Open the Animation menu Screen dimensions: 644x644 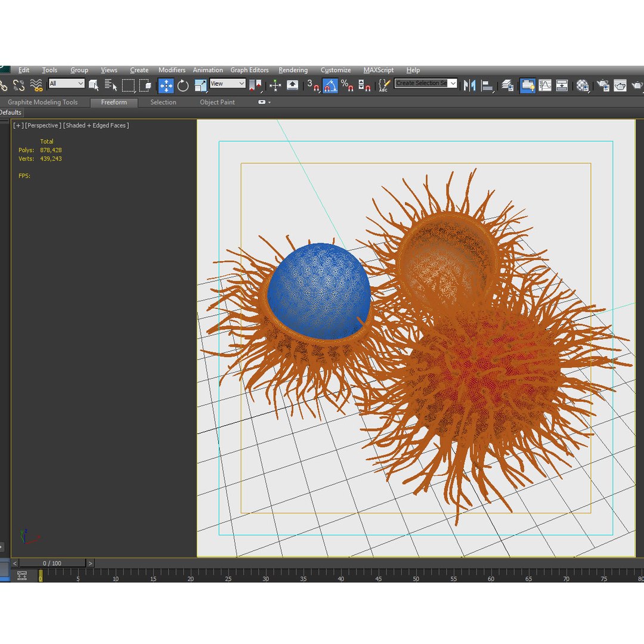pyautogui.click(x=208, y=70)
